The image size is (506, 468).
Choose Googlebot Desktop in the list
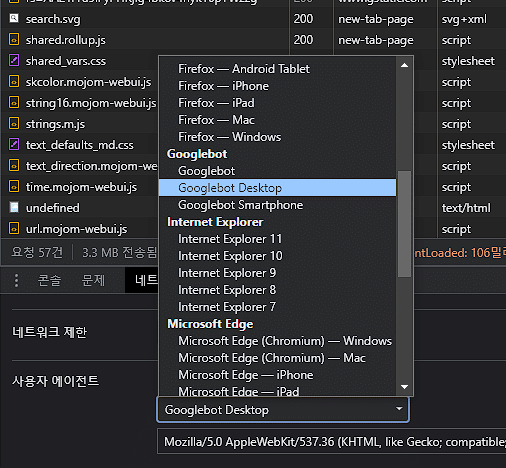tap(277, 188)
